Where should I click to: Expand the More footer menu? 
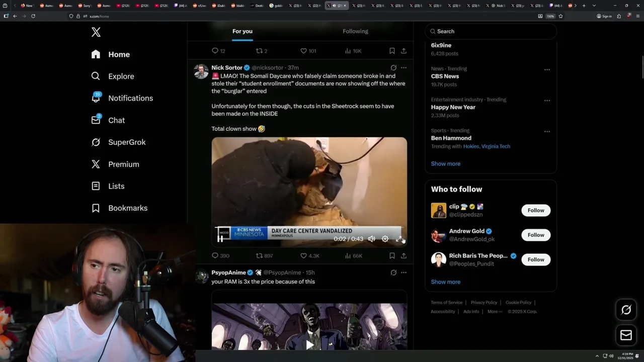point(495,311)
